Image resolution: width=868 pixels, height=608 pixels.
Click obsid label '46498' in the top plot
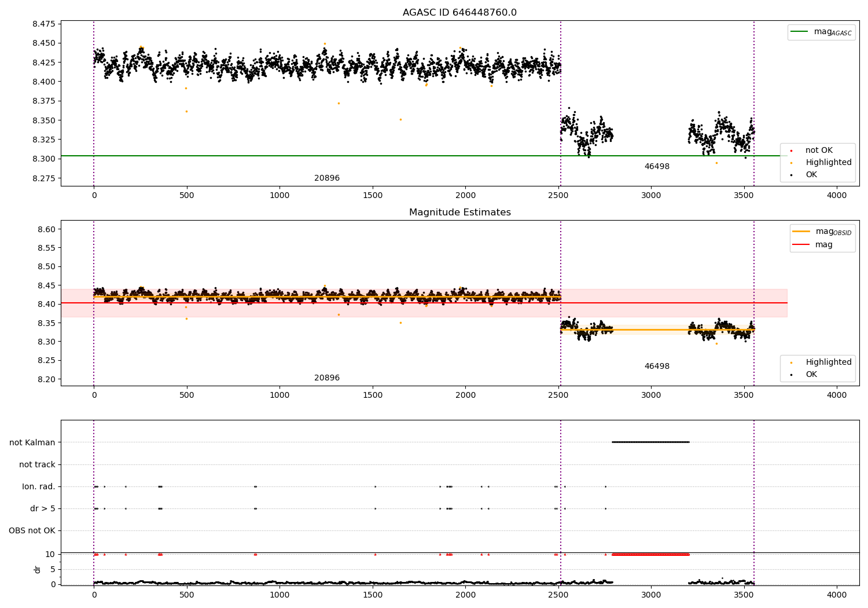[657, 167]
